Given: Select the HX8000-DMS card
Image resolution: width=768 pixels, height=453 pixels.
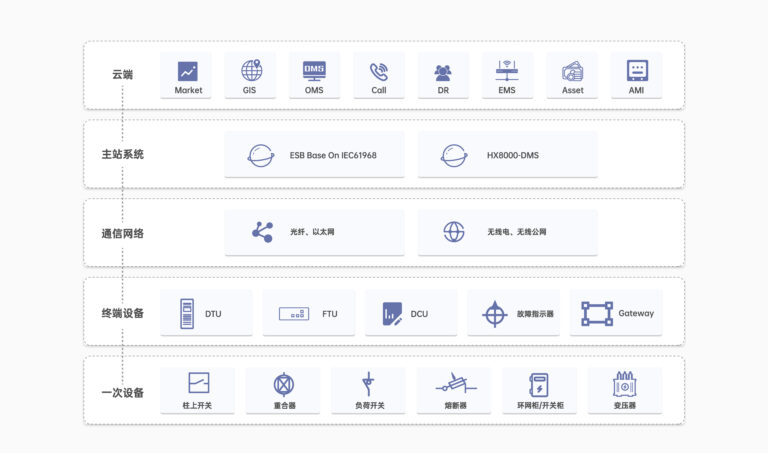Looking at the screenshot, I should tap(507, 155).
